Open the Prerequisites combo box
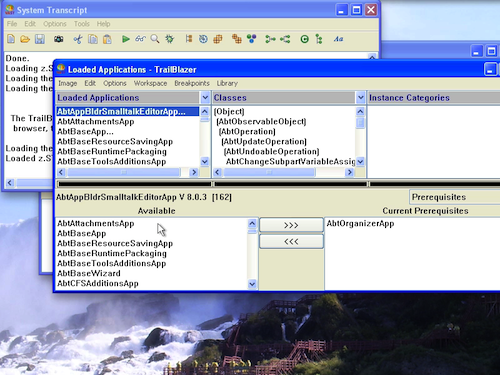 [455, 197]
